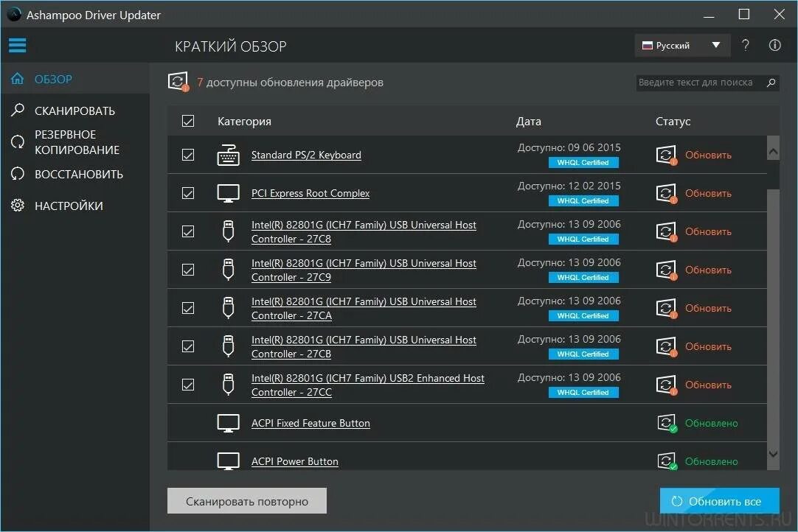798x532 pixels.
Task: Uncheck the Controller 27CA checkbox
Action: pyautogui.click(x=188, y=308)
